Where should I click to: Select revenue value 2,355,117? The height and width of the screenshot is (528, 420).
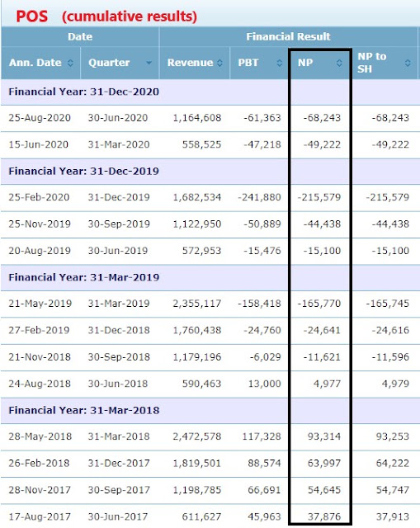point(197,304)
